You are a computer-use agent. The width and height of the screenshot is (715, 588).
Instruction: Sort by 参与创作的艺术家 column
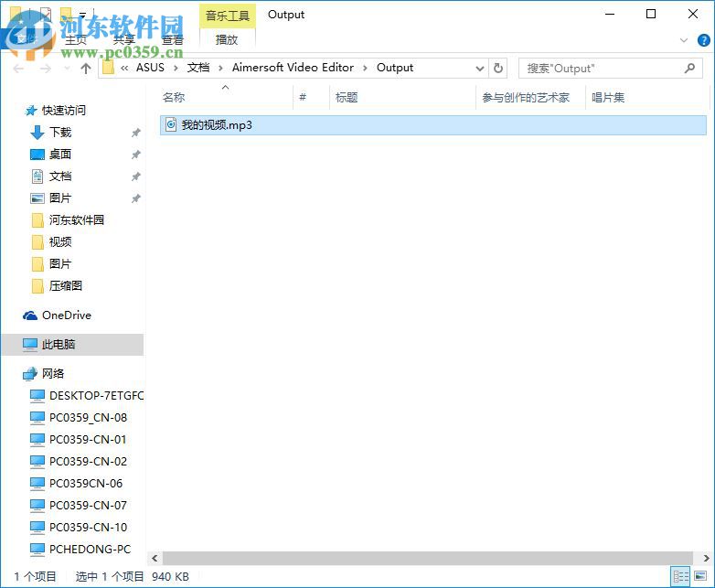526,97
